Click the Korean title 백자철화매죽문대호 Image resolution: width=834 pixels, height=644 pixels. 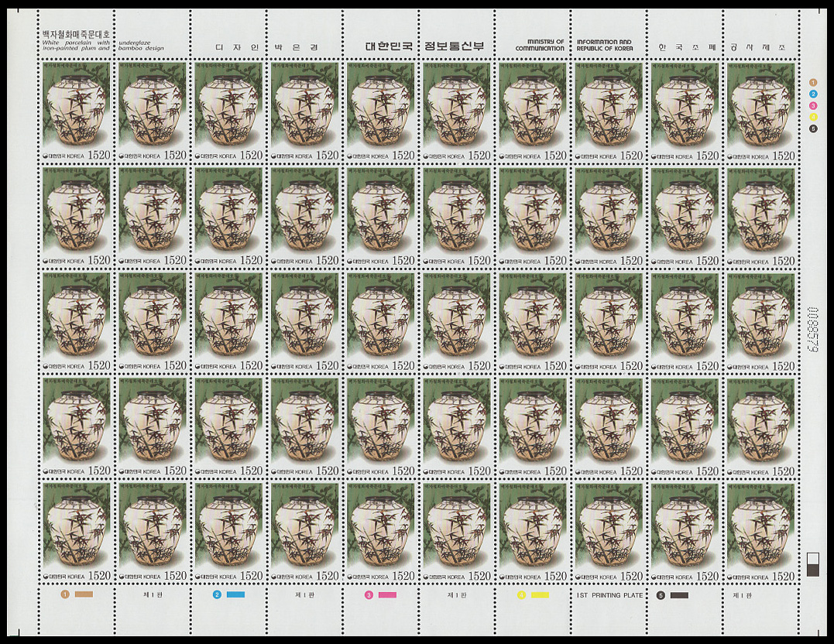point(76,35)
